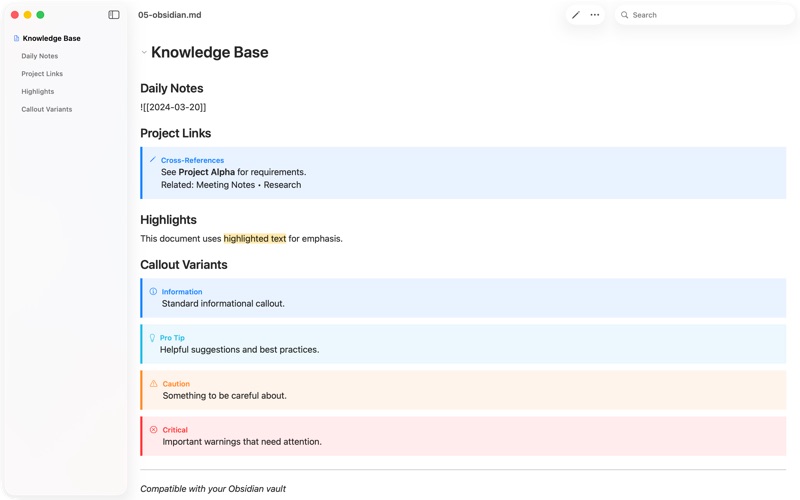Click the magnifier icon in search

[x=624, y=15]
